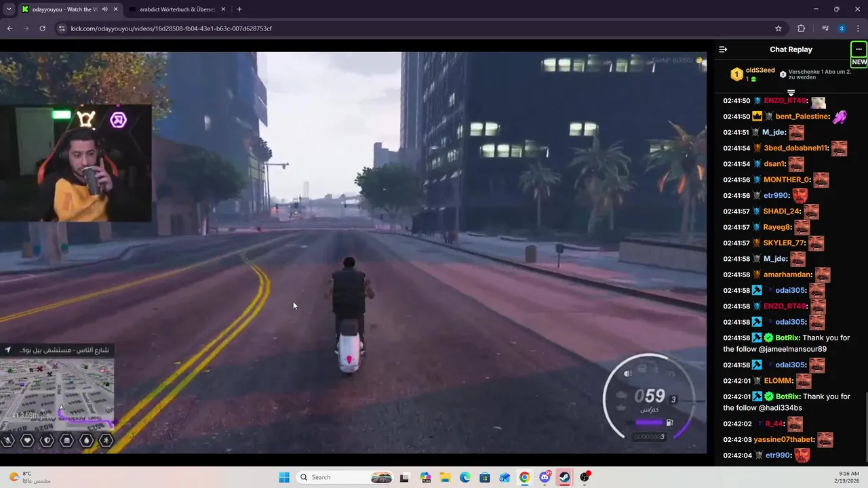Image resolution: width=868 pixels, height=488 pixels.
Task: Open Discord from the taskbar
Action: coord(545,477)
